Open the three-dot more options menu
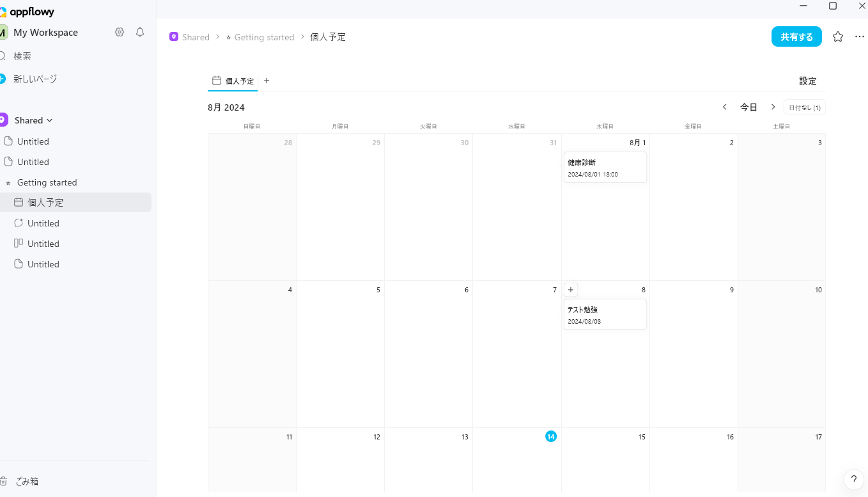 coord(860,36)
